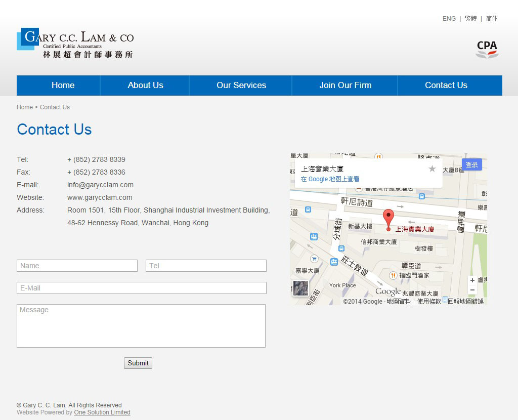Open Our Services from the navigation bar
Viewport: 518px width, 420px height.
[x=241, y=86]
